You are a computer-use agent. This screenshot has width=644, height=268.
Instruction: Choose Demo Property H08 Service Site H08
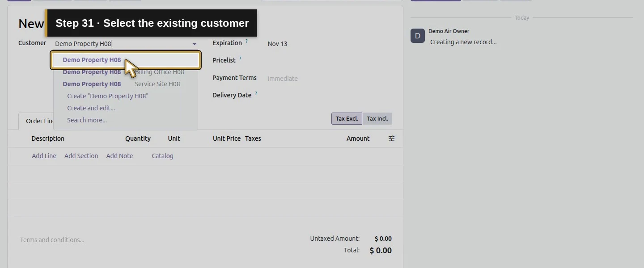click(x=126, y=84)
